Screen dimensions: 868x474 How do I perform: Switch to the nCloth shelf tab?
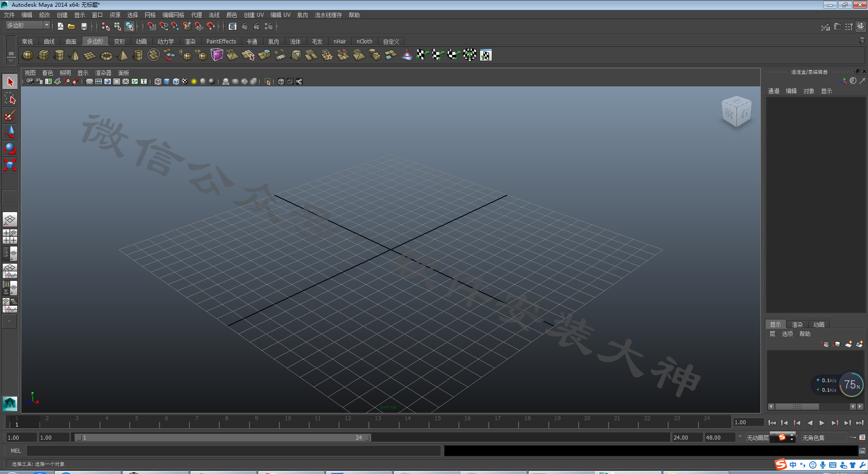tap(364, 41)
